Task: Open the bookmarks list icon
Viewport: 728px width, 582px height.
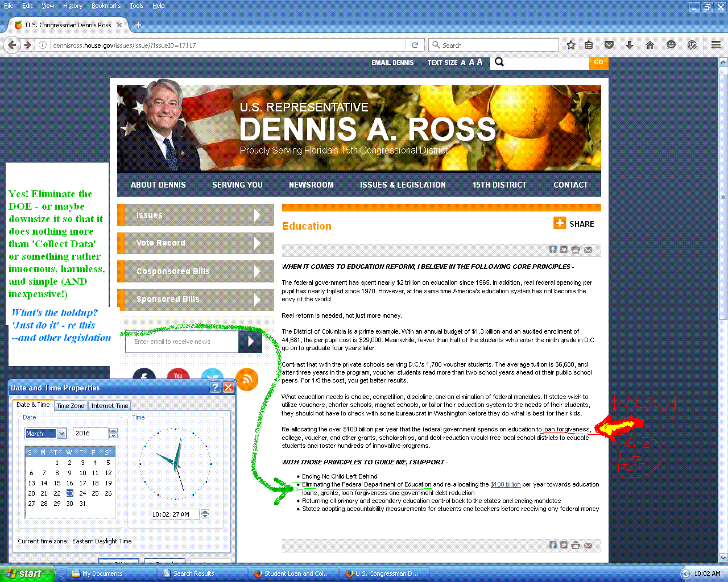Action: pos(589,45)
